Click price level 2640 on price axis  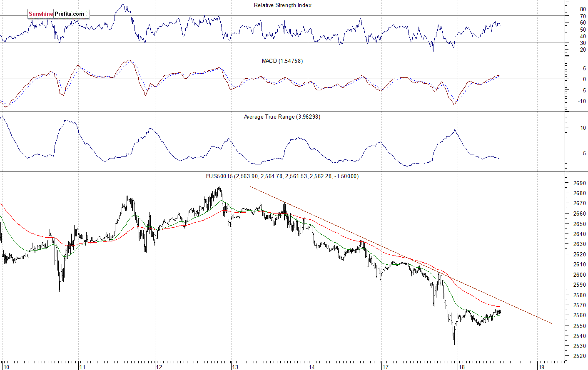579,234
